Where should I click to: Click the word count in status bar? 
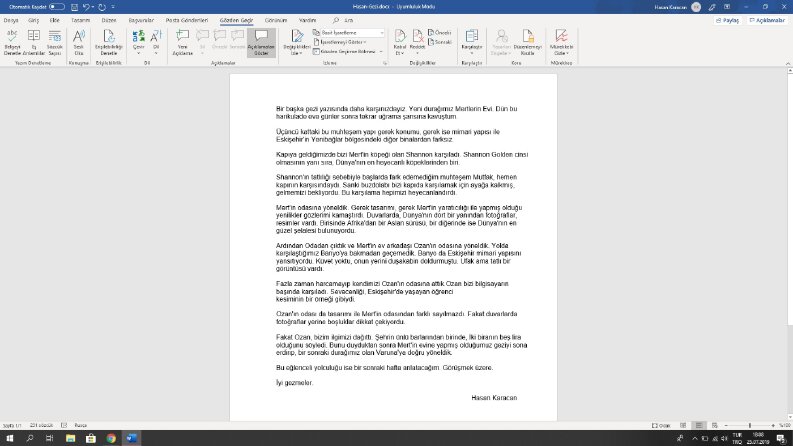pos(41,425)
